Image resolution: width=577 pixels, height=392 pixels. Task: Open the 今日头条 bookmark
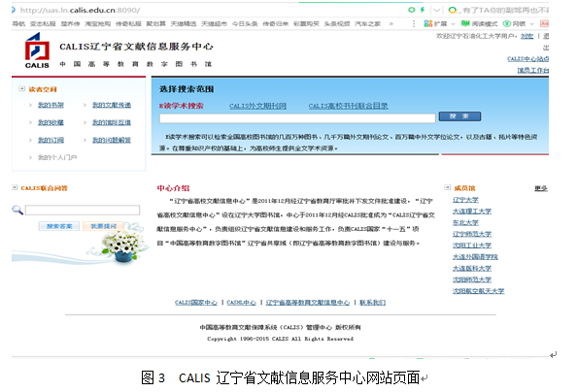tap(245, 24)
